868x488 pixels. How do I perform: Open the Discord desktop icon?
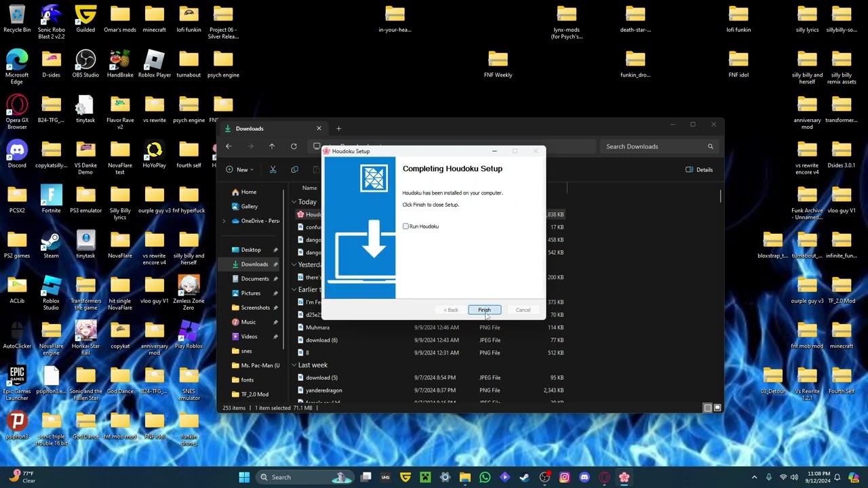17,154
